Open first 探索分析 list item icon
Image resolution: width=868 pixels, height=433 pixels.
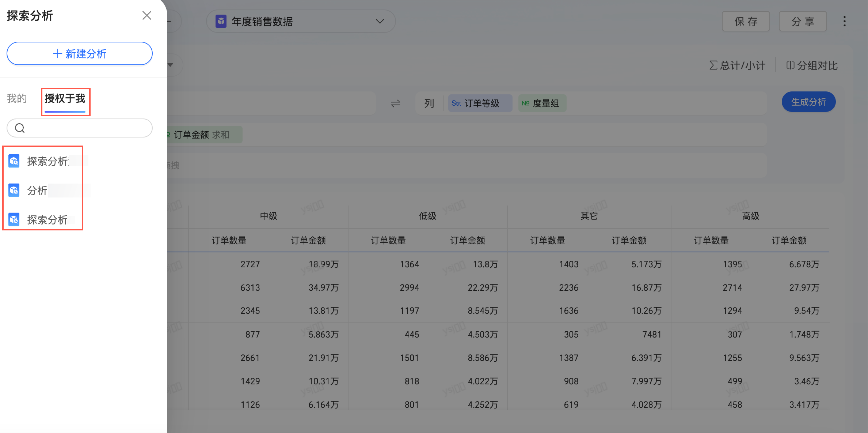click(x=14, y=161)
